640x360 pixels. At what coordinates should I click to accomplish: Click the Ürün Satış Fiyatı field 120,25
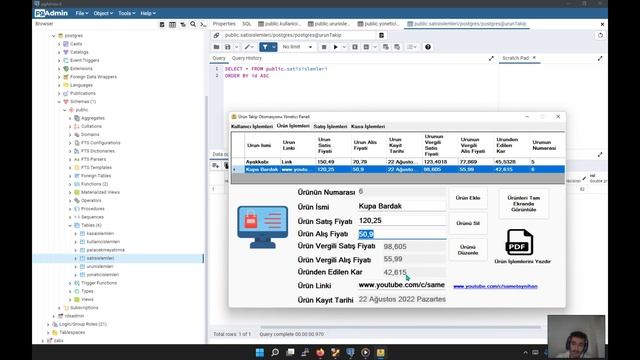[402, 220]
